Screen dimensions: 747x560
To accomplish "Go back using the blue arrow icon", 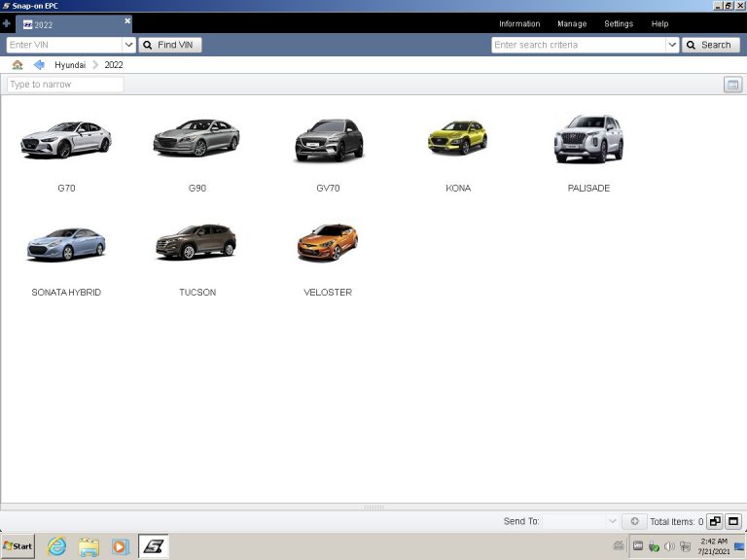I will click(x=39, y=65).
